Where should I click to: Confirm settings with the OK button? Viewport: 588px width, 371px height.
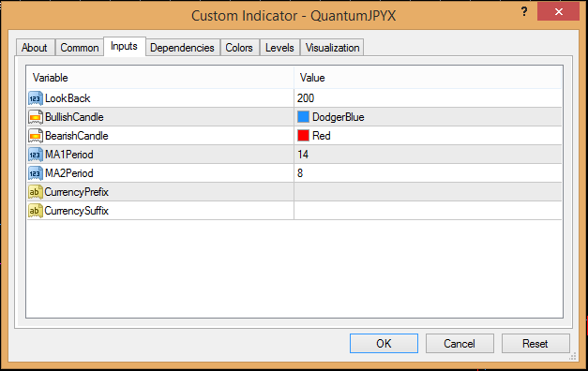384,343
